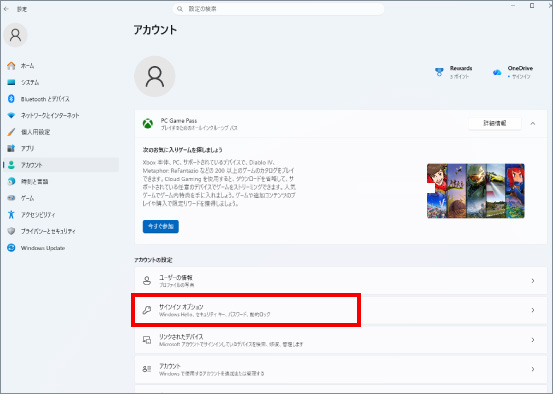Collapse the PC Game Pass card
This screenshot has height=394, width=553.
tap(533, 123)
